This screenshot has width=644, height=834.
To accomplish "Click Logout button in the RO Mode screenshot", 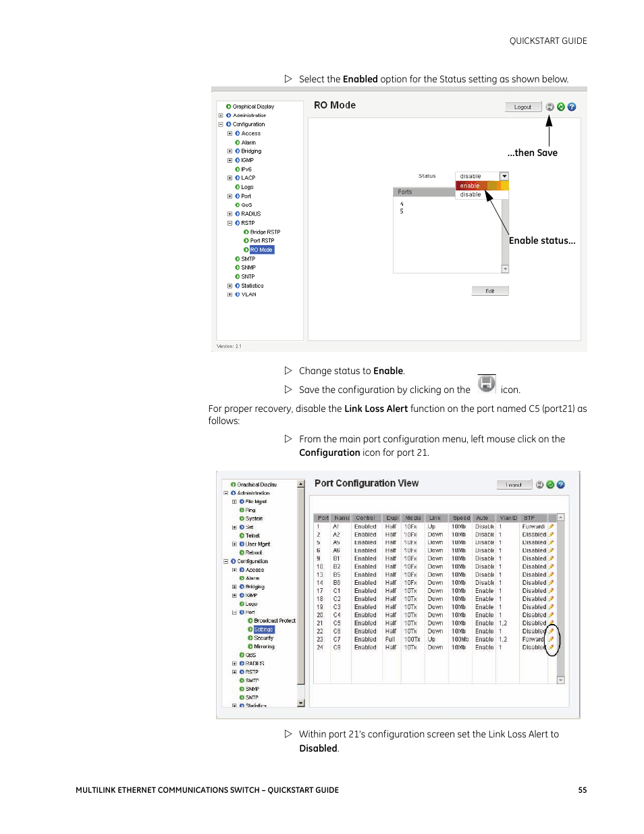I will click(523, 107).
